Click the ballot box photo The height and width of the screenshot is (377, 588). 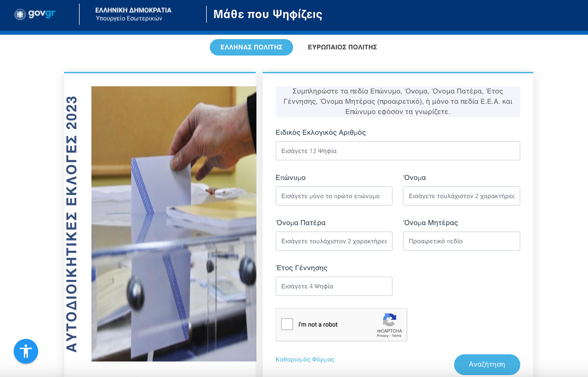pyautogui.click(x=174, y=224)
